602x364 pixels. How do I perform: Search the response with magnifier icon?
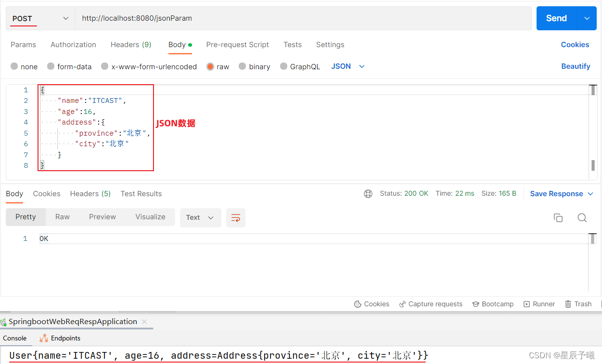click(582, 218)
